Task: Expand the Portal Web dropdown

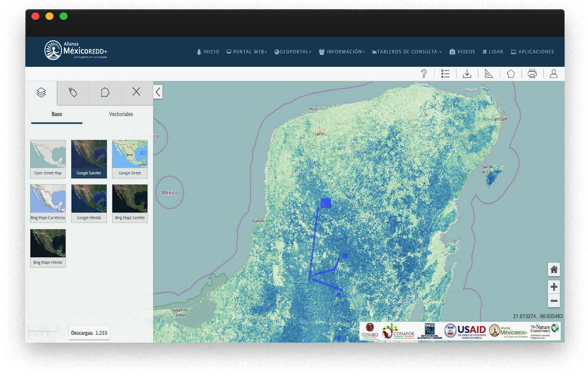Action: point(247,52)
